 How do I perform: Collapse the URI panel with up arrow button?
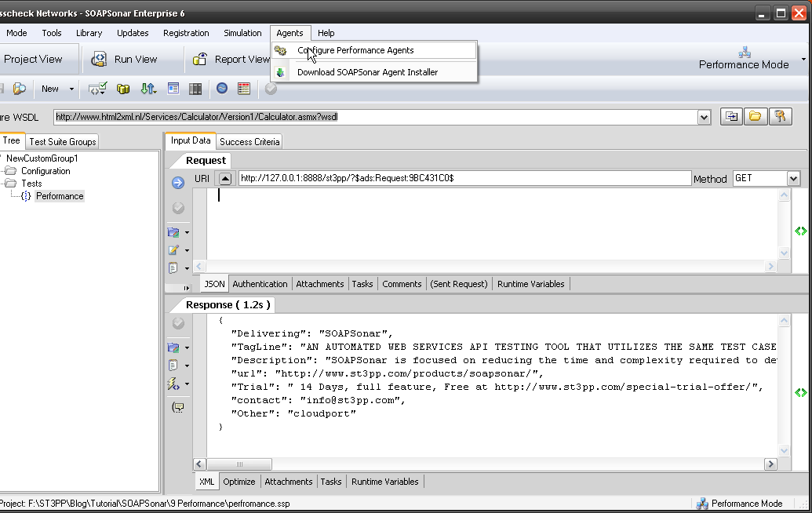pos(224,179)
